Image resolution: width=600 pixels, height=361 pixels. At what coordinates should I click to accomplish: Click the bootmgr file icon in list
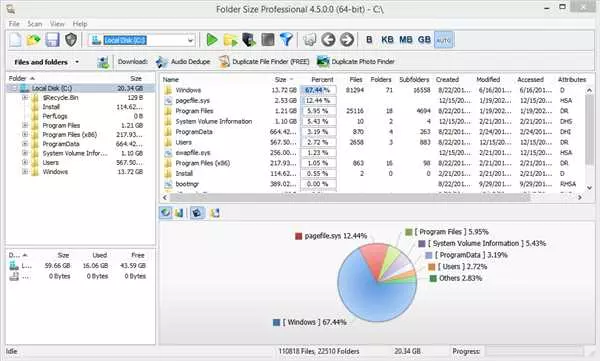click(x=168, y=184)
